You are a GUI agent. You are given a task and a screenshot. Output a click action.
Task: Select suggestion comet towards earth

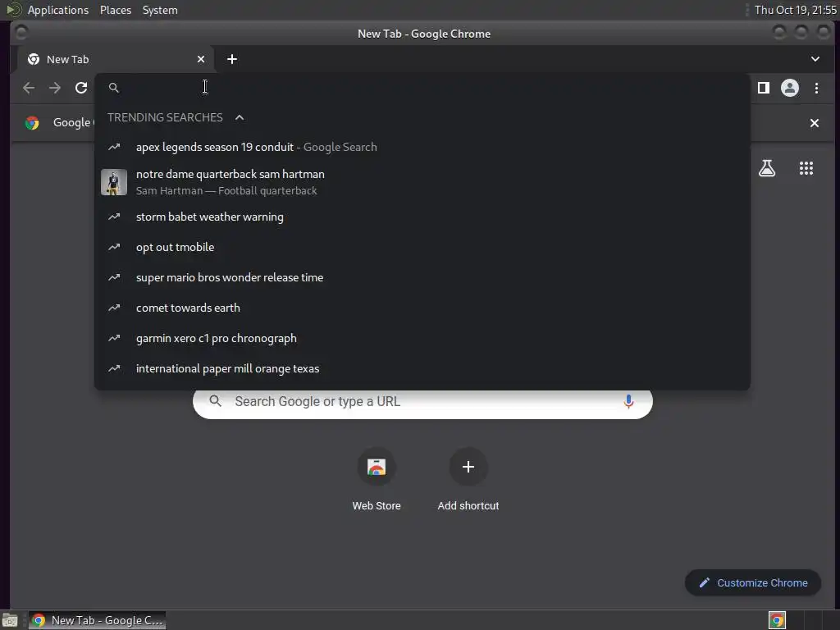(x=422, y=308)
